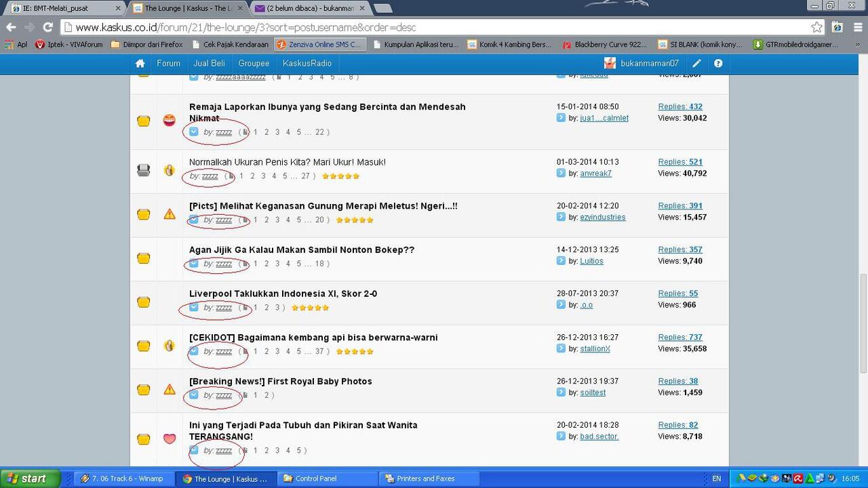Click the browser address bar
The image size is (868, 488).
[434, 28]
